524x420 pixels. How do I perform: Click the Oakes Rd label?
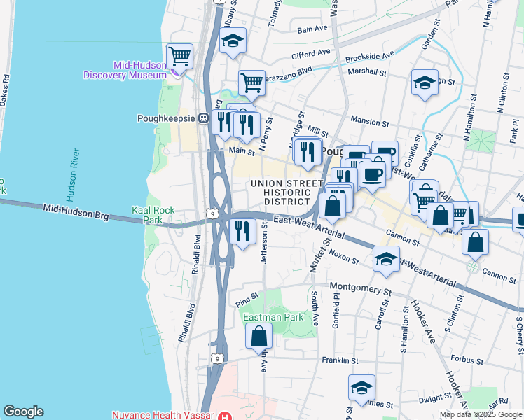pyautogui.click(x=5, y=90)
